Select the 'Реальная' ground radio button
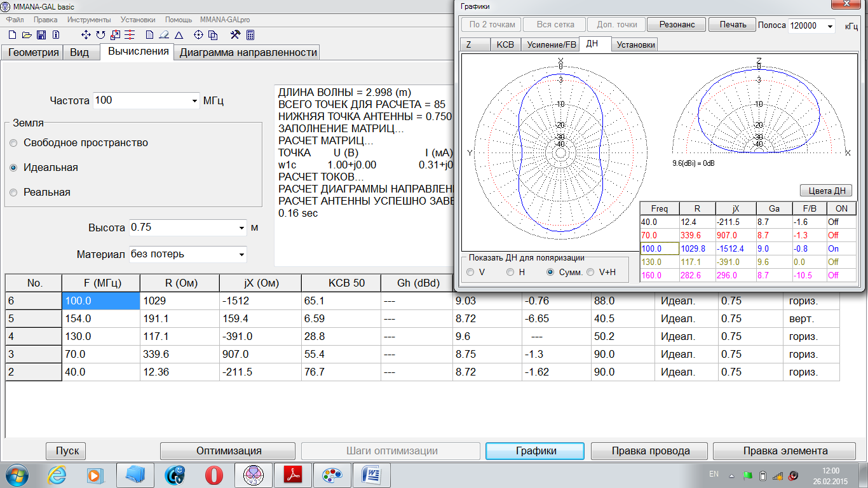 (x=14, y=193)
